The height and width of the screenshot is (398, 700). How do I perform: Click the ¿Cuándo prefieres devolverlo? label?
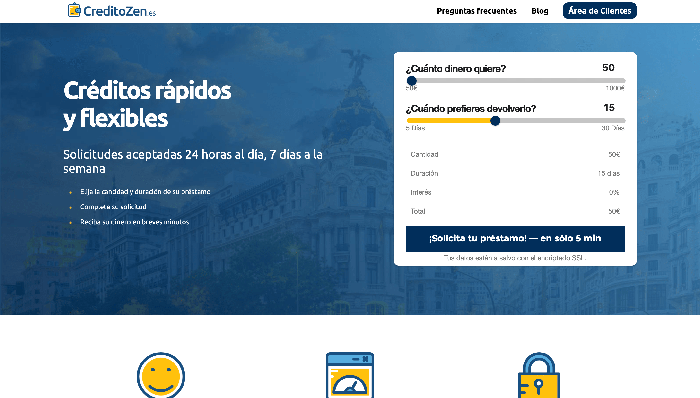(471, 109)
